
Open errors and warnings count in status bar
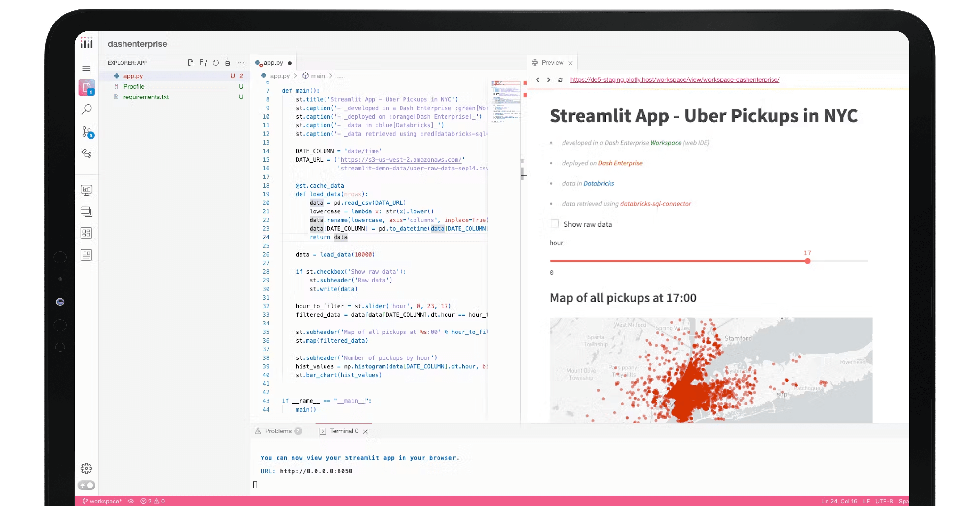coord(153,501)
